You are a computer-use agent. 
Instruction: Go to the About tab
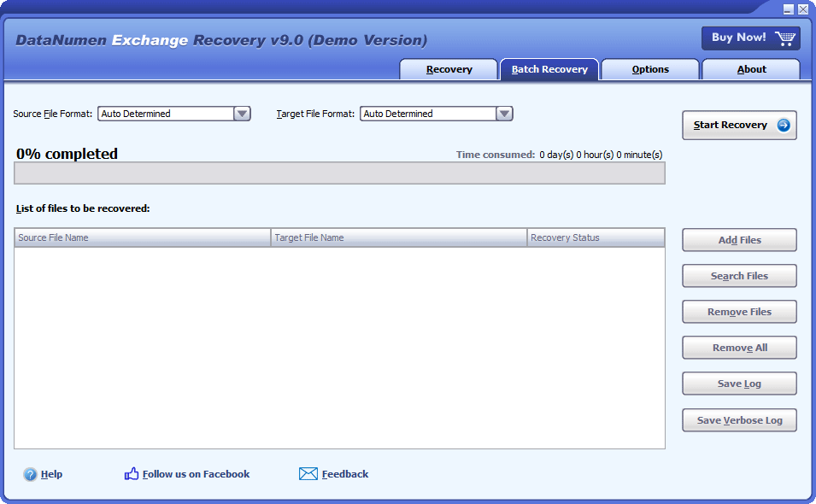tap(751, 69)
